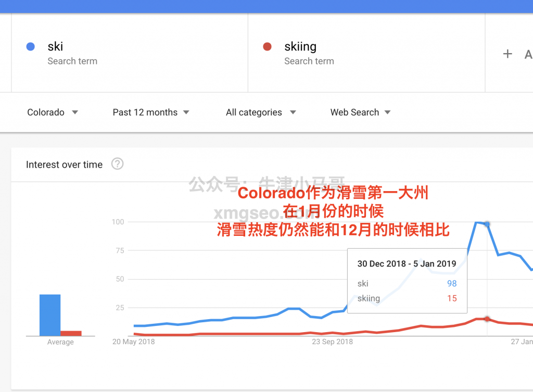
Task: Click the plus icon to add comparison
Action: 507,54
